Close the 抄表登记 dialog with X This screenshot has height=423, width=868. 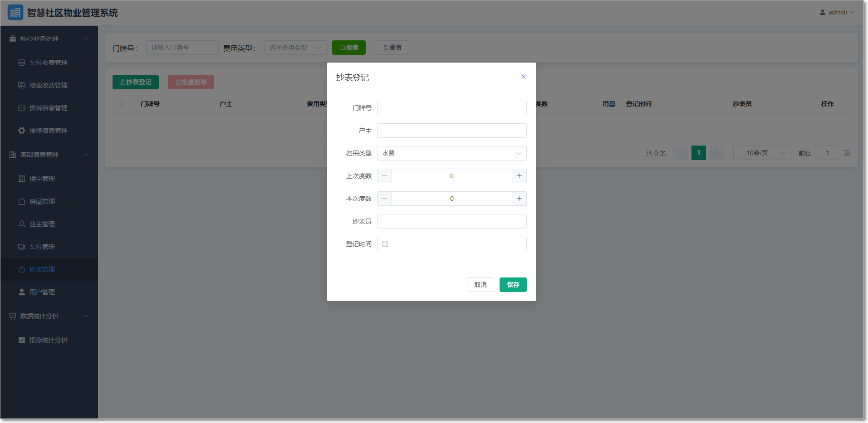524,77
